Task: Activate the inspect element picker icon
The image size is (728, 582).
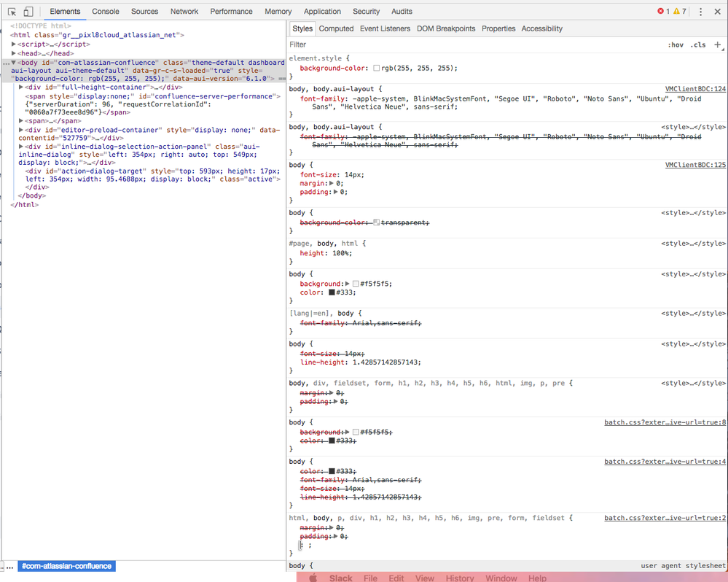Action: point(12,12)
